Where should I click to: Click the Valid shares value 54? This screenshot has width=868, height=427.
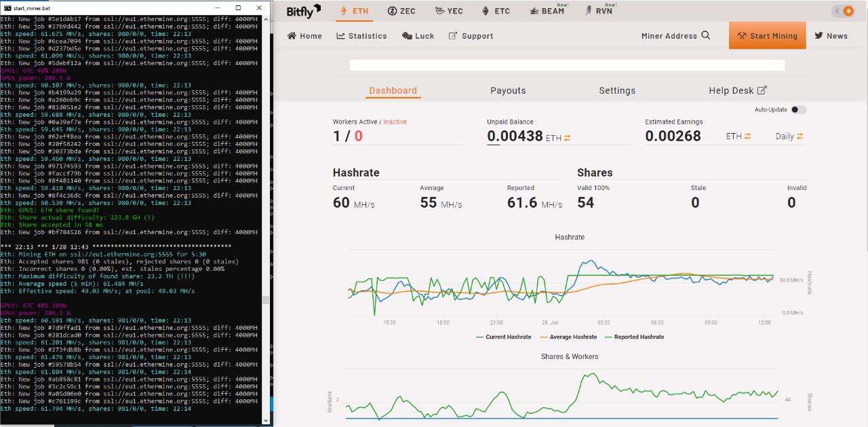click(x=585, y=202)
